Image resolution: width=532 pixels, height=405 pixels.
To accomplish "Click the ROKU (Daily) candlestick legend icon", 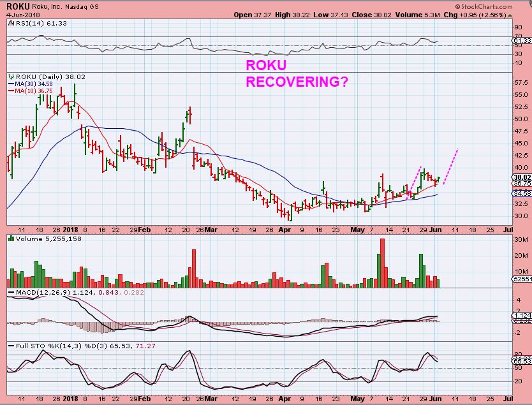I will click(11, 77).
